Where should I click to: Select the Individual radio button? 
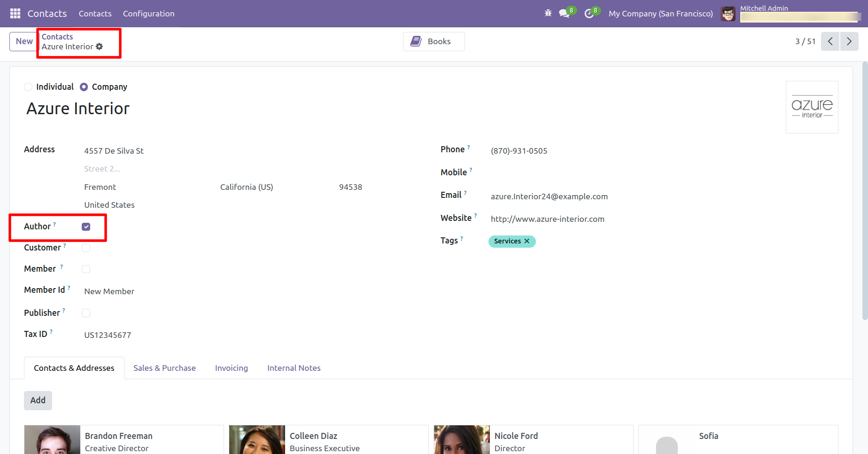[29, 87]
